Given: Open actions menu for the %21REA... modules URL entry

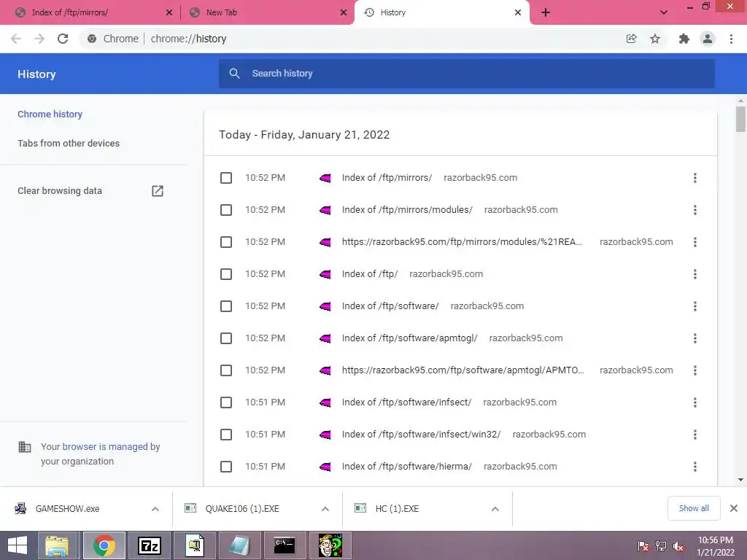Looking at the screenshot, I should (x=695, y=242).
